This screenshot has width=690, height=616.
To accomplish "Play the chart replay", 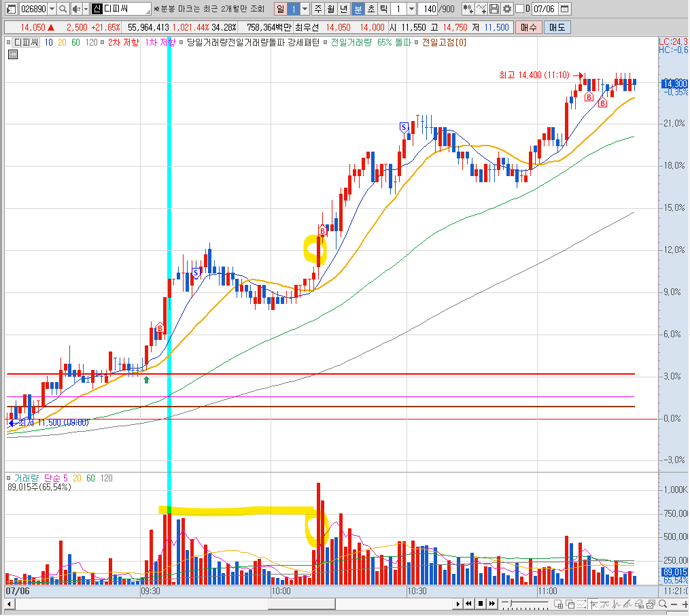I will [x=458, y=604].
